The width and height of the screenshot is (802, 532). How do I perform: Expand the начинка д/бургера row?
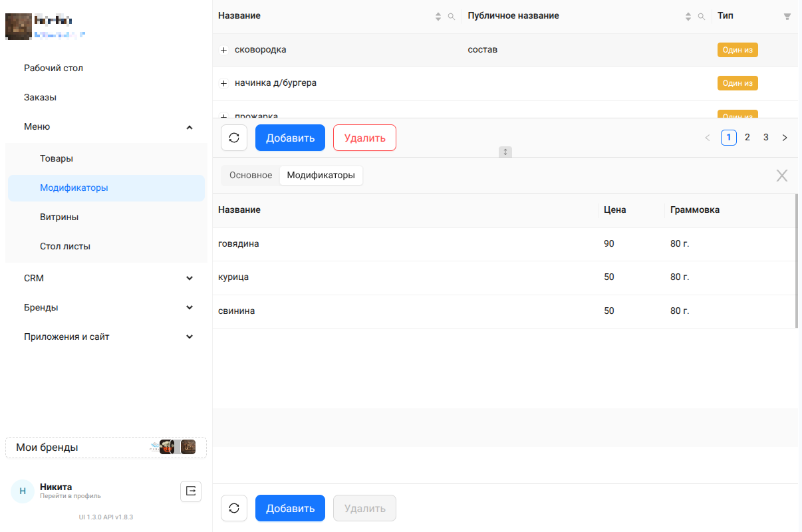224,84
